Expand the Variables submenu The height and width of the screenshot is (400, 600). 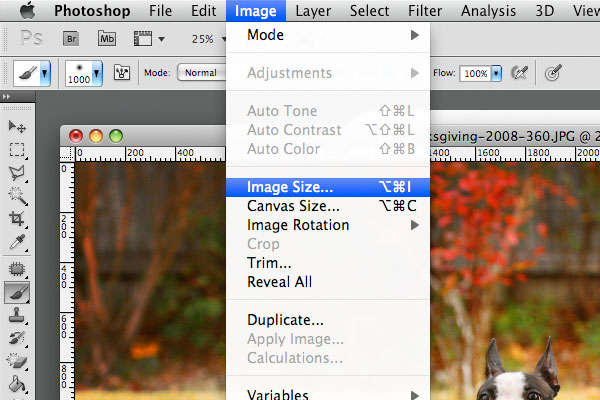(x=328, y=394)
